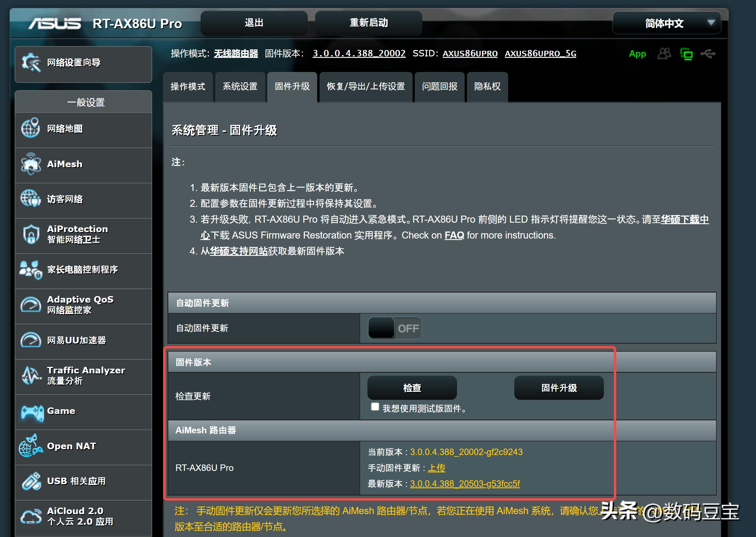
Task: Switch to the 系统设置 tab
Action: click(240, 87)
